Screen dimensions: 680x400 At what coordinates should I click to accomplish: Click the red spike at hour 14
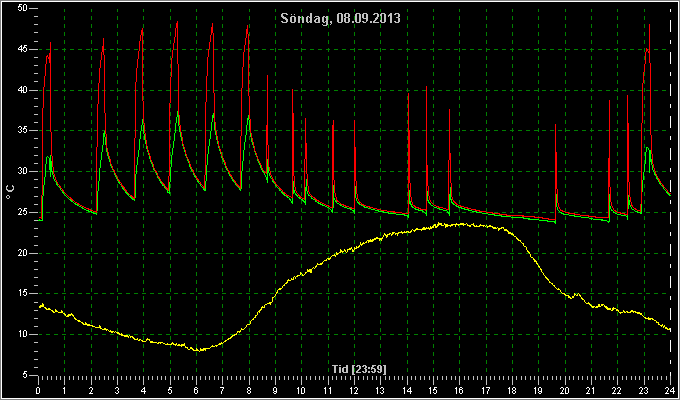pos(409,94)
